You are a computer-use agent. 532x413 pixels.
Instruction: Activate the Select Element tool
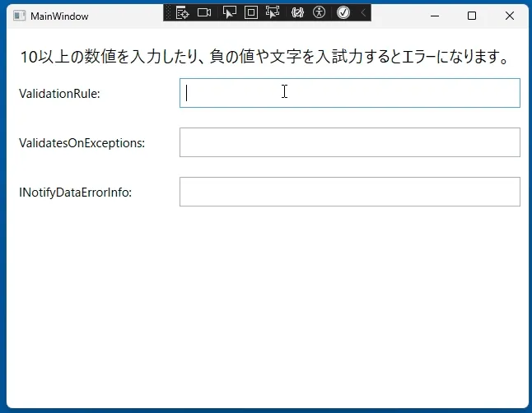click(230, 13)
